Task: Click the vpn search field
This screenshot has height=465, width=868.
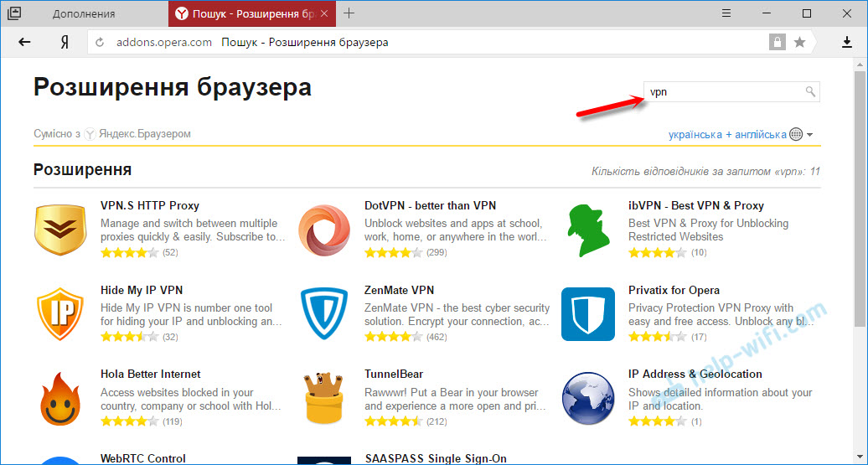Action: [731, 92]
